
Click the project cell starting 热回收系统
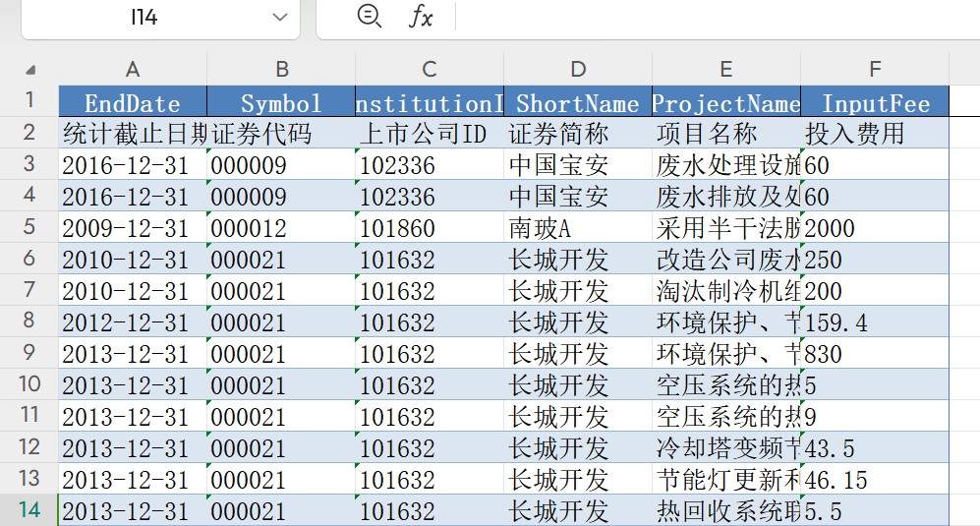pos(726,510)
